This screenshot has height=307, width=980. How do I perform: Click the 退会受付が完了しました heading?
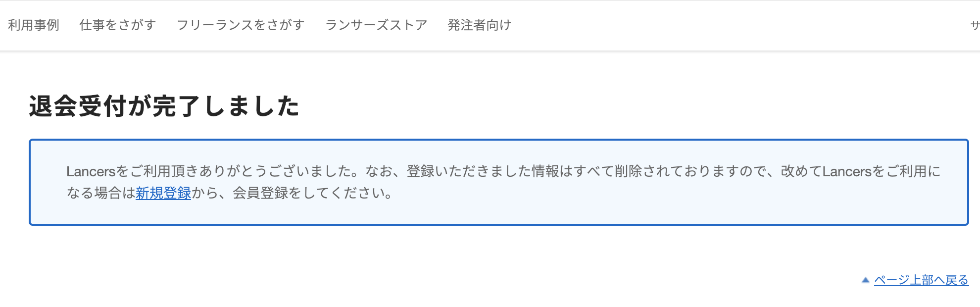(164, 106)
